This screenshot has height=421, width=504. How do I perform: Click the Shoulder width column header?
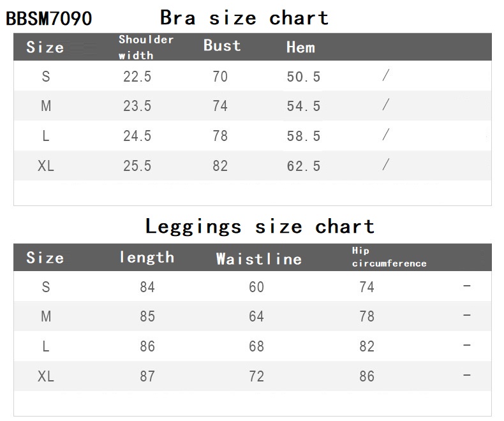coord(146,47)
